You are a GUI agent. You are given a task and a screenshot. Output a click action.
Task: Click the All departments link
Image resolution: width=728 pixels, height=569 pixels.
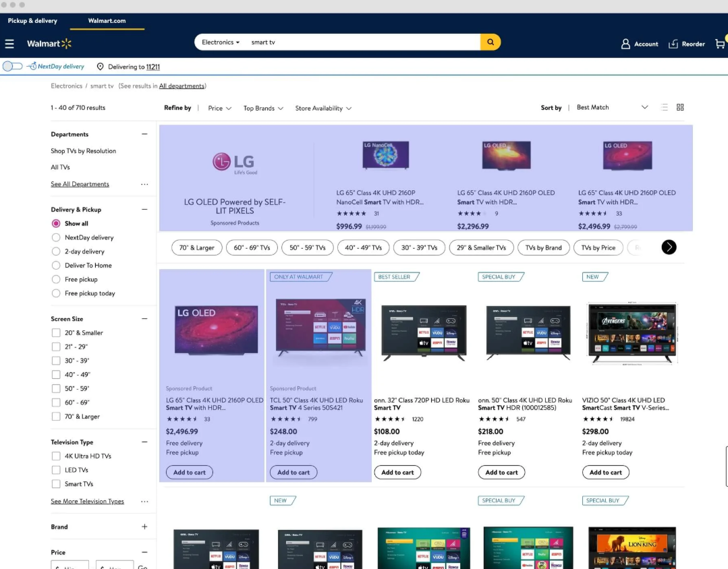pos(182,86)
